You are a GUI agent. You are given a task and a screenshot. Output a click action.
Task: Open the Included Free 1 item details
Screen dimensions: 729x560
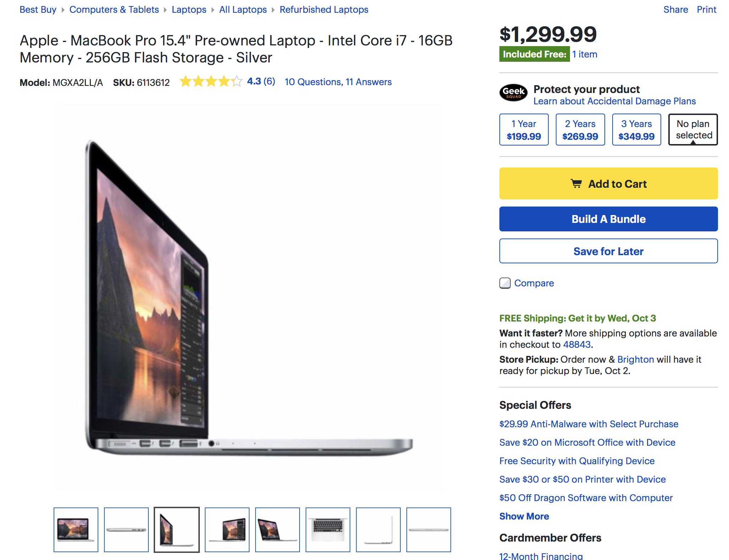point(585,54)
